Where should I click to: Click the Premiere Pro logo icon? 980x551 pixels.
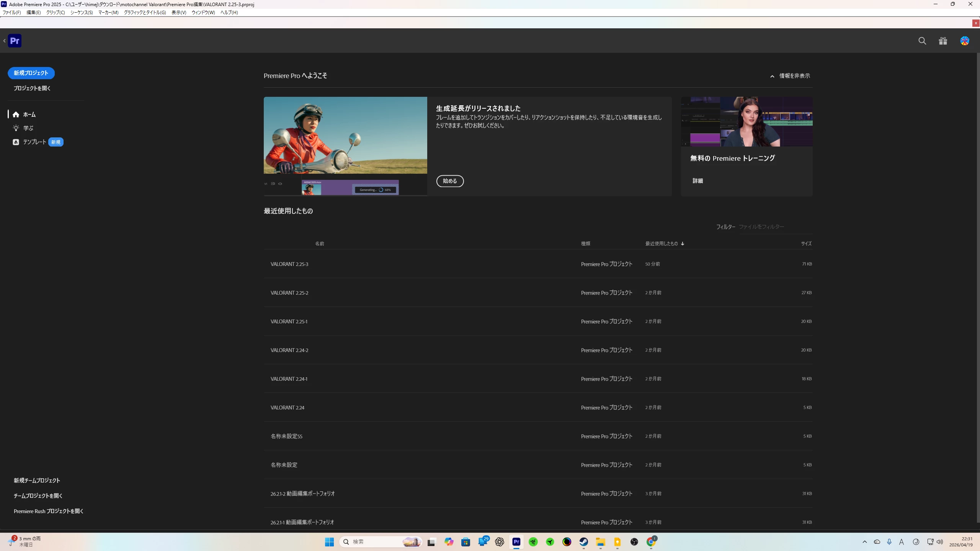click(15, 41)
